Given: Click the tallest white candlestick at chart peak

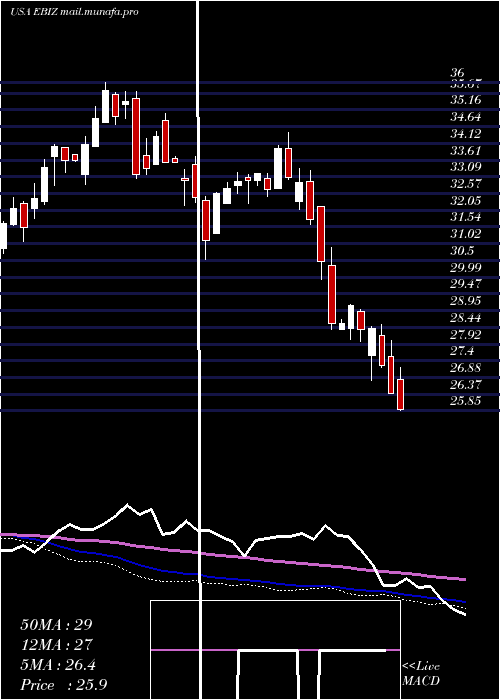Looking at the screenshot, I should coord(105,106).
